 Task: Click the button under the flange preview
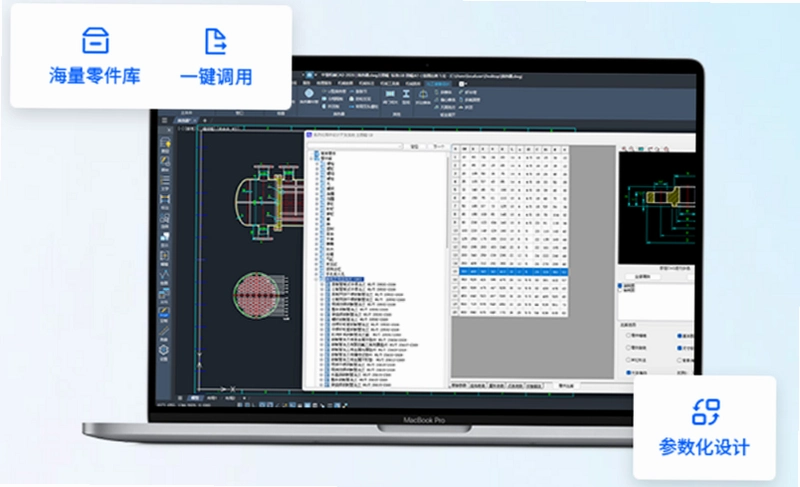(x=643, y=277)
